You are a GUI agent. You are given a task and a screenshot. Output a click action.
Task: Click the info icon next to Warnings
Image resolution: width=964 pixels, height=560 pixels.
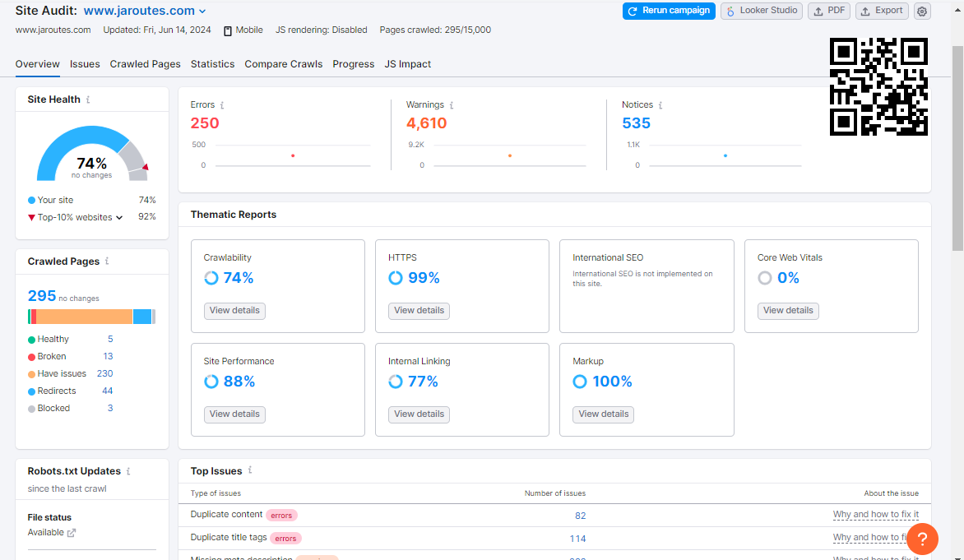coord(452,105)
